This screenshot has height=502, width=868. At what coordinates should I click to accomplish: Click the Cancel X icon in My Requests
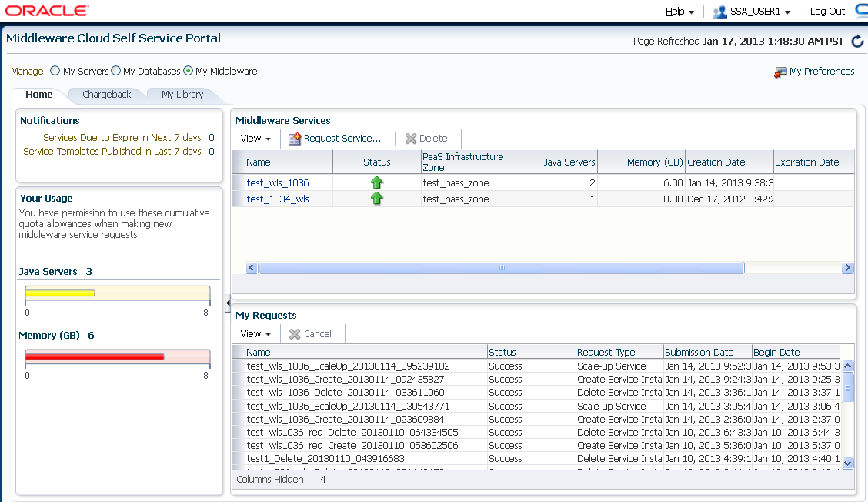coord(295,334)
